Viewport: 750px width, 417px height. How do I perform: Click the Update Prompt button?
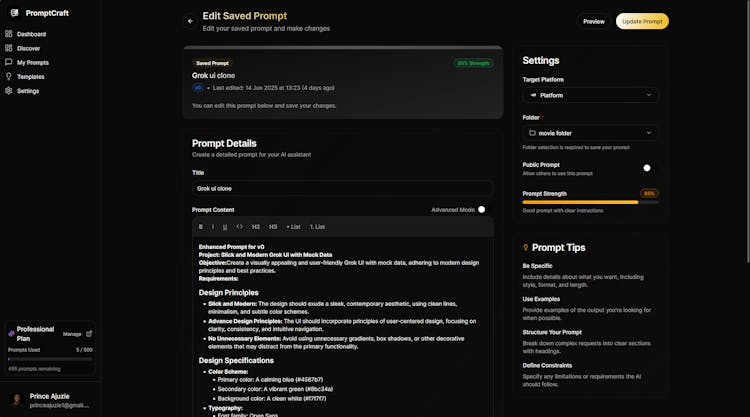pyautogui.click(x=642, y=21)
